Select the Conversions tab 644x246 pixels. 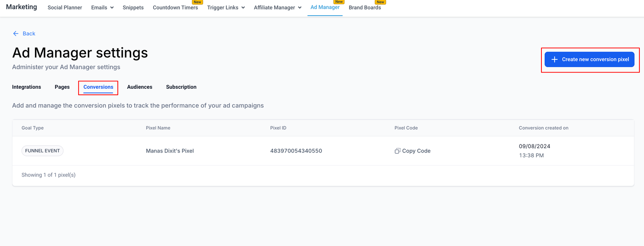(98, 87)
